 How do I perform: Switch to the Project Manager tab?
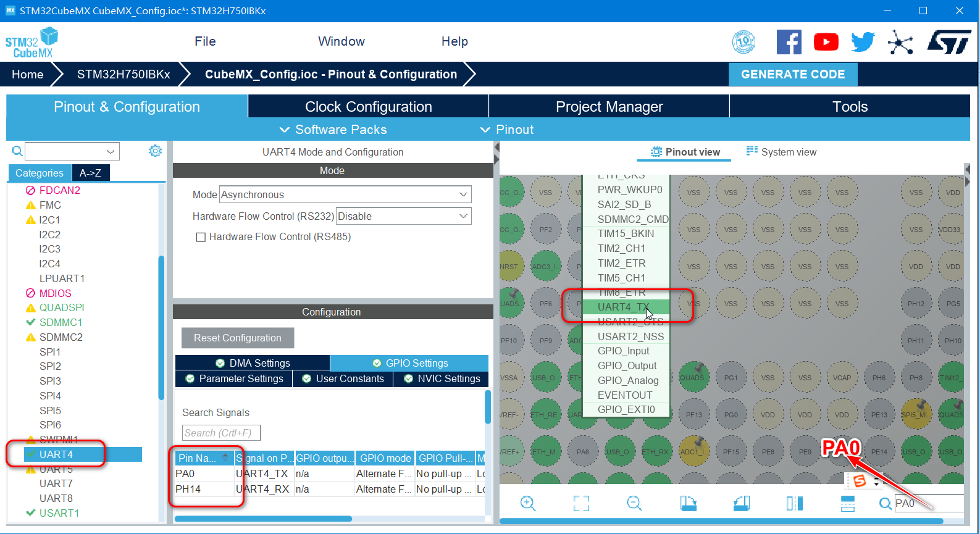(x=609, y=106)
